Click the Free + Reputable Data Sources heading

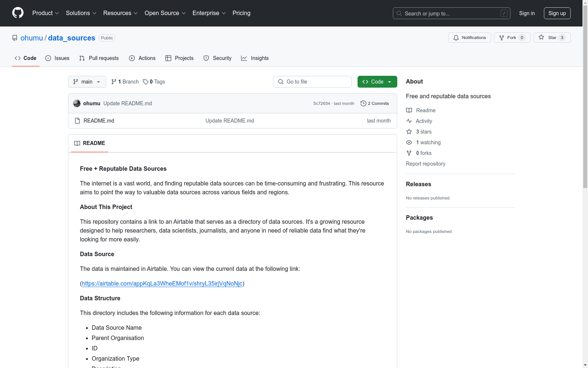123,169
